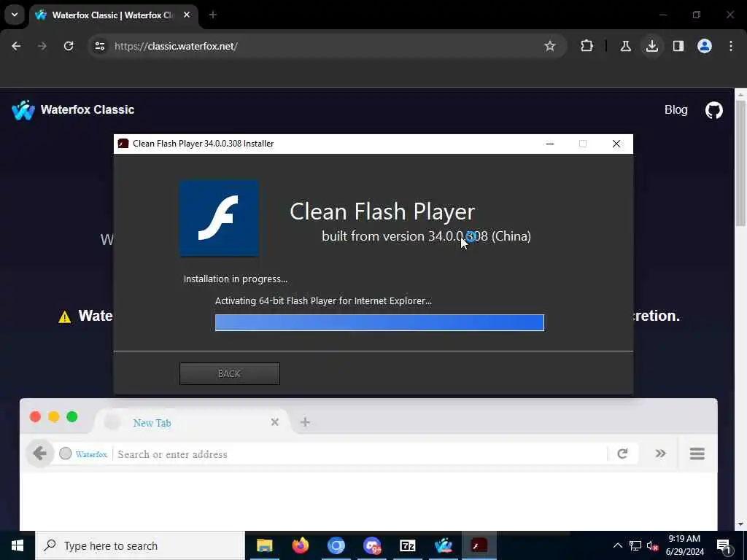Viewport: 747px width, 560px height.
Task: Select the Waterfox Classic browser tab
Action: point(113,15)
